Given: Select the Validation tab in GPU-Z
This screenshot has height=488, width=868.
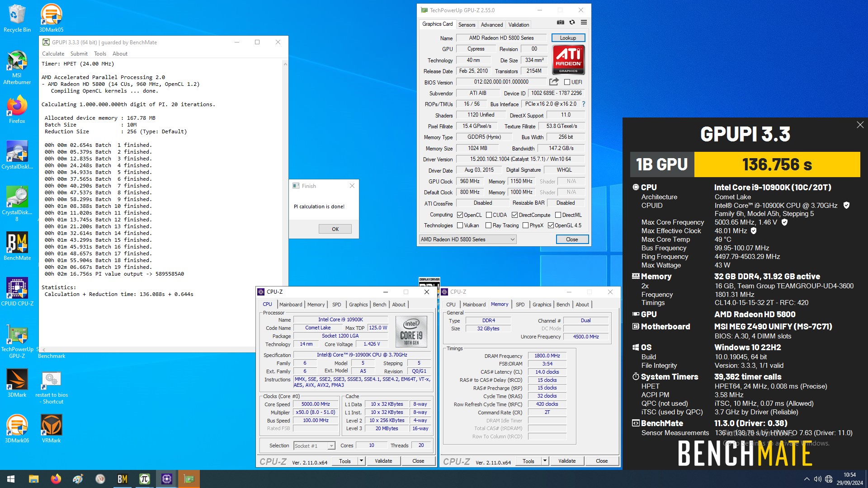Looking at the screenshot, I should [x=519, y=25].
